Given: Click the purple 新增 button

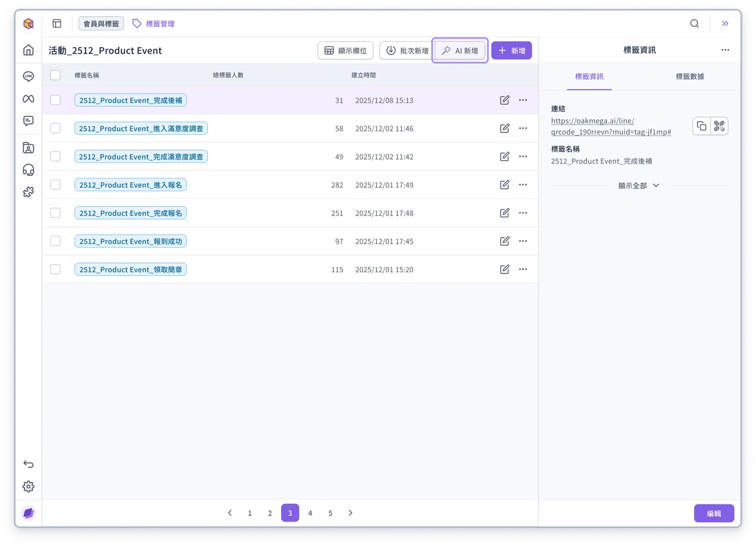Looking at the screenshot, I should coord(511,51).
